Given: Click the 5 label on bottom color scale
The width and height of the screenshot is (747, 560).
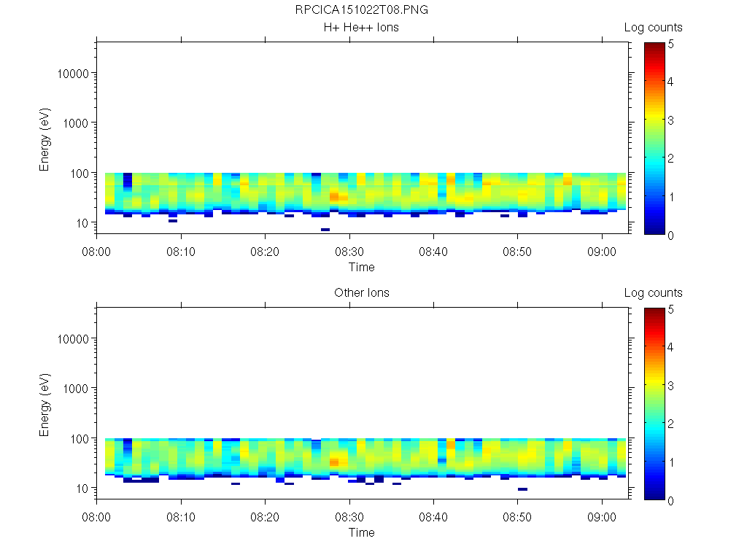Looking at the screenshot, I should click(671, 309).
